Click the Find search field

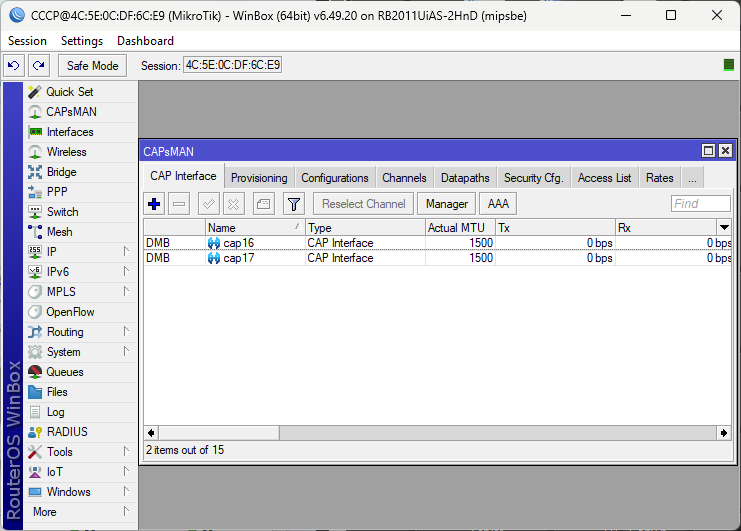(700, 204)
